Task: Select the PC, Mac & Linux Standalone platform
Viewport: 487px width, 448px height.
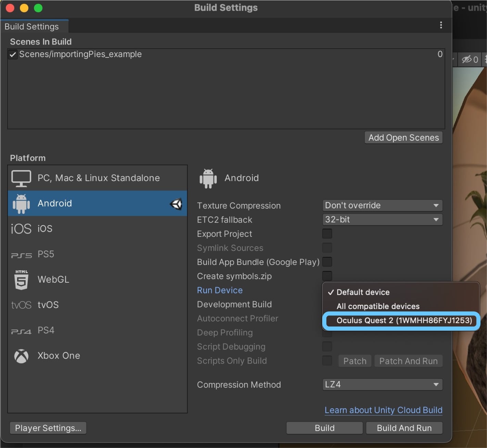Action: tap(98, 178)
